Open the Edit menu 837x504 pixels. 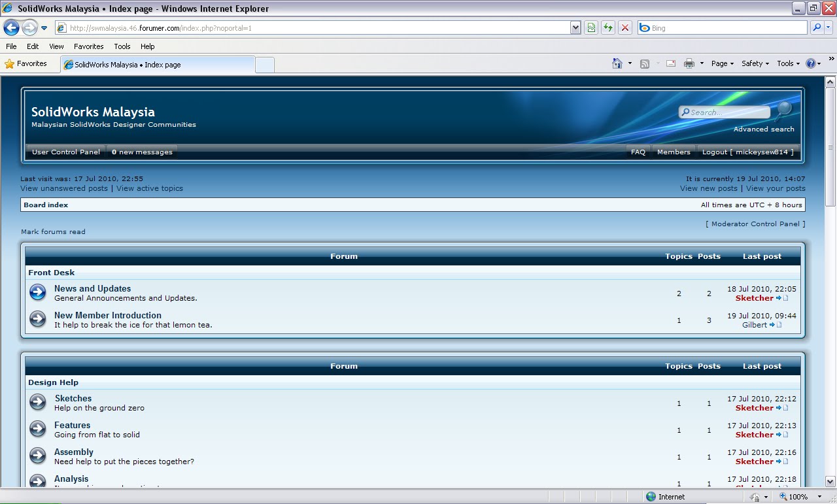tap(33, 46)
